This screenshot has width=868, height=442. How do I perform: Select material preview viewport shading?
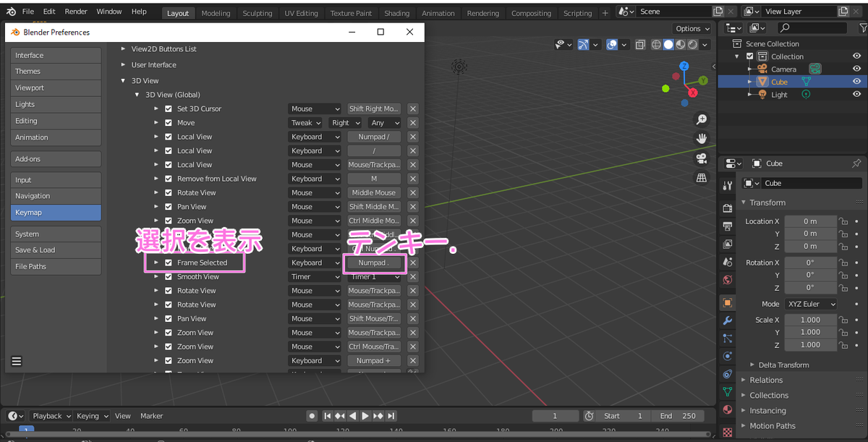pyautogui.click(x=681, y=45)
